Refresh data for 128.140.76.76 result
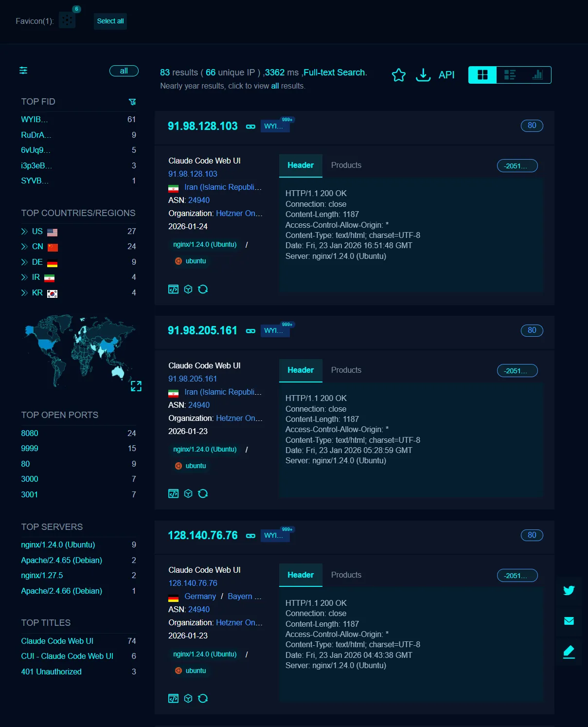 203,698
